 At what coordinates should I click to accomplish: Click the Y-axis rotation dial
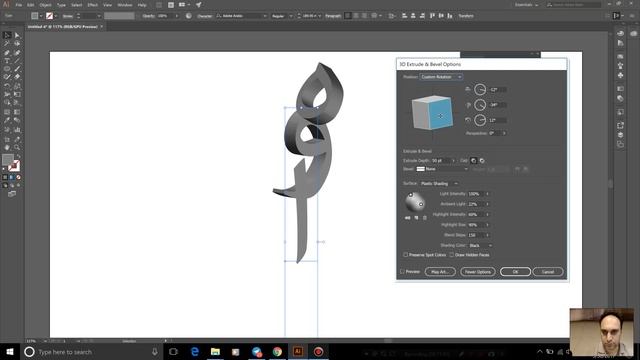(x=480, y=105)
